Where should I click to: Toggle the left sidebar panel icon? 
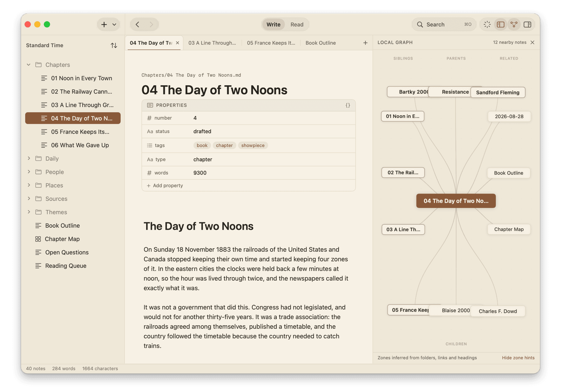(500, 25)
